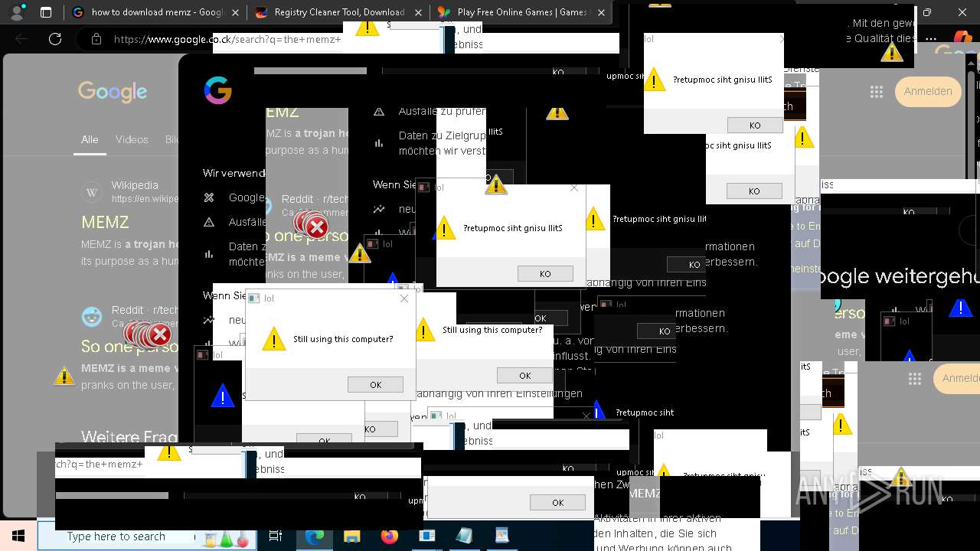Click the 'Wikipedia' result source name
The image size is (980, 551).
pyautogui.click(x=135, y=185)
